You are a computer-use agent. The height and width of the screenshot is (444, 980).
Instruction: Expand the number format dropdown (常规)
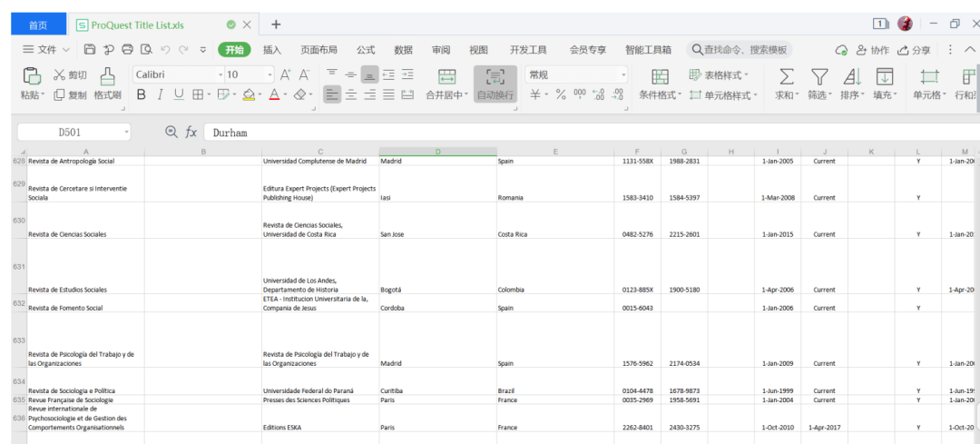pyautogui.click(x=623, y=74)
